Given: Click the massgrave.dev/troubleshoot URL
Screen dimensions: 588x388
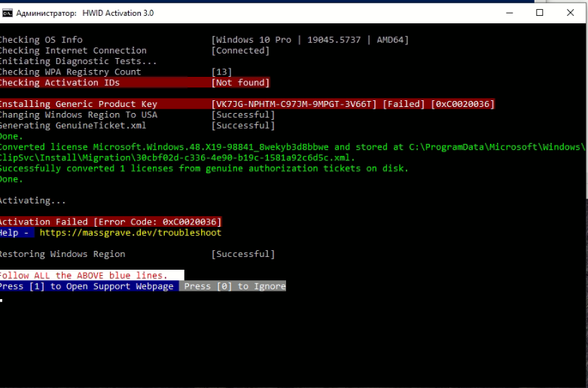Looking at the screenshot, I should (130, 233).
